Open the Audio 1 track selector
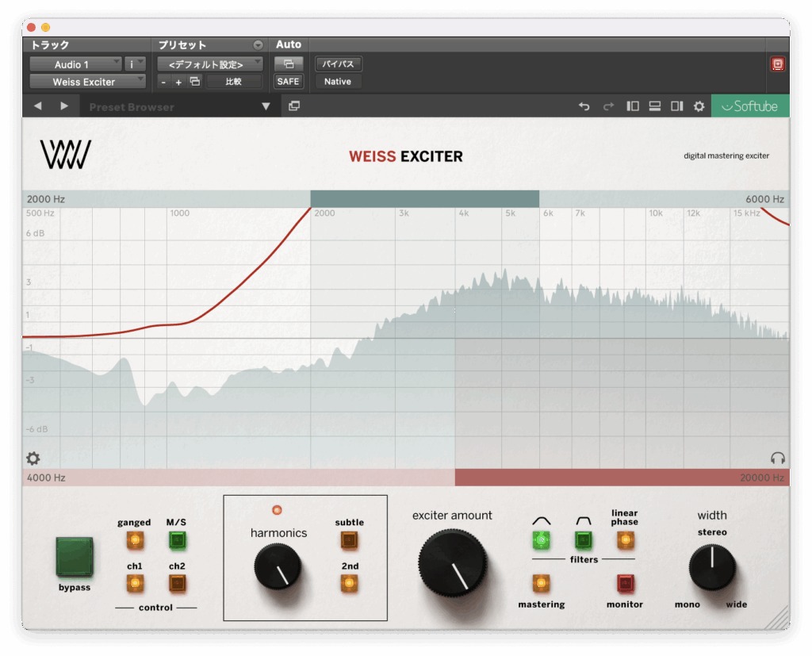Screen dimensions: 812x656 tap(75, 64)
